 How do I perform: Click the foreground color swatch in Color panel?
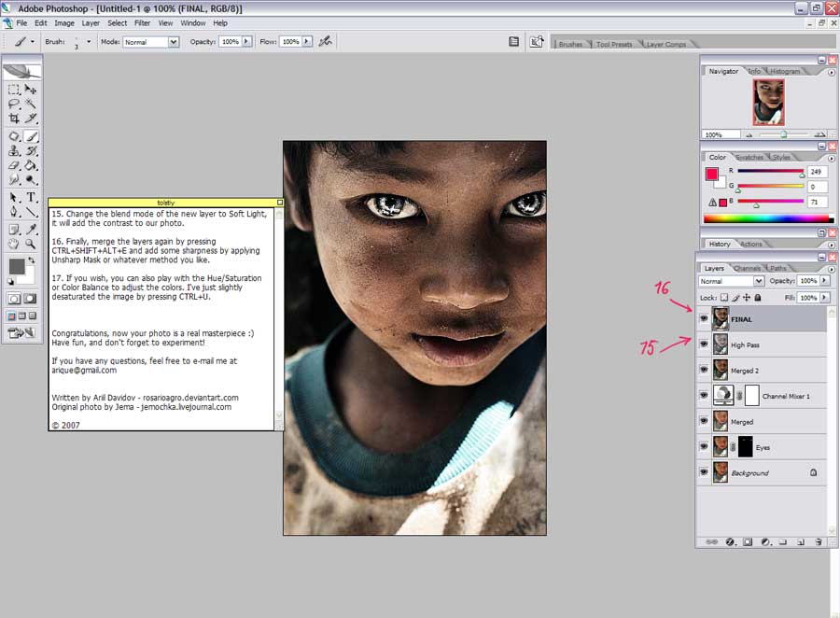click(x=712, y=174)
